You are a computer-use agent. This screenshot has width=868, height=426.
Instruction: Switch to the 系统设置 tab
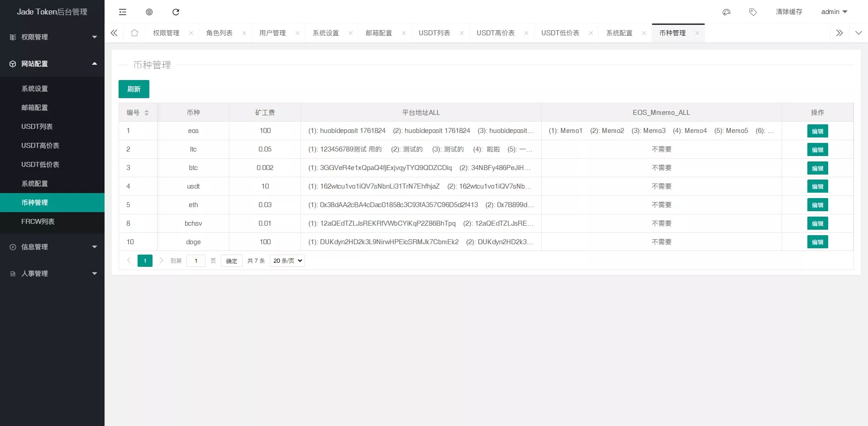tap(326, 33)
